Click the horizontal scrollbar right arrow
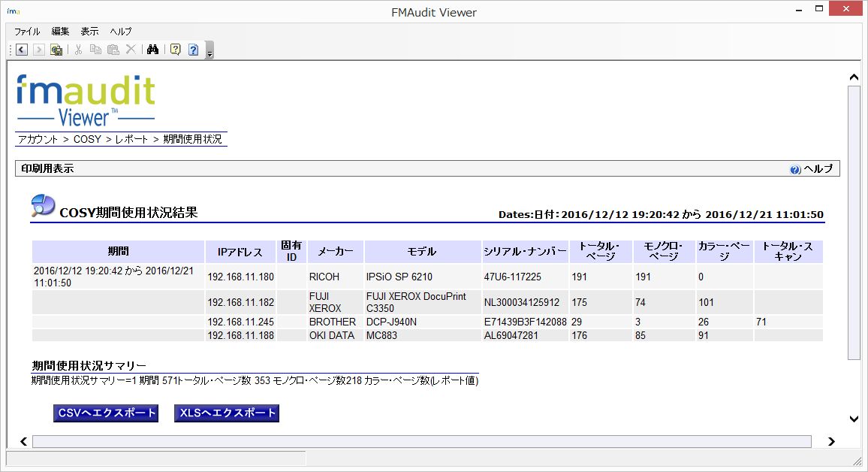This screenshot has width=868, height=472. click(x=831, y=441)
